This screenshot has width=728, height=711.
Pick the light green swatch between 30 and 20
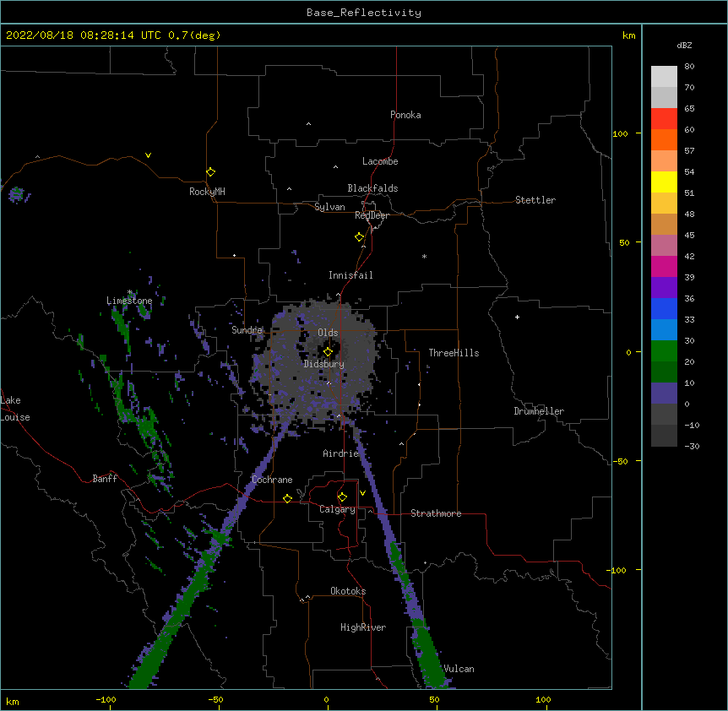coord(664,351)
